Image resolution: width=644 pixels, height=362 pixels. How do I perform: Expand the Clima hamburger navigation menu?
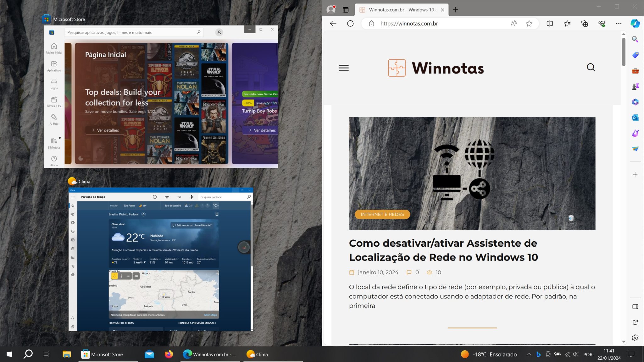pos(73,196)
